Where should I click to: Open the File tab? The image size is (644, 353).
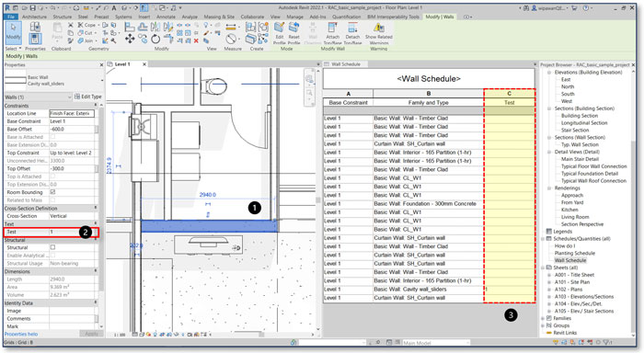click(x=11, y=17)
